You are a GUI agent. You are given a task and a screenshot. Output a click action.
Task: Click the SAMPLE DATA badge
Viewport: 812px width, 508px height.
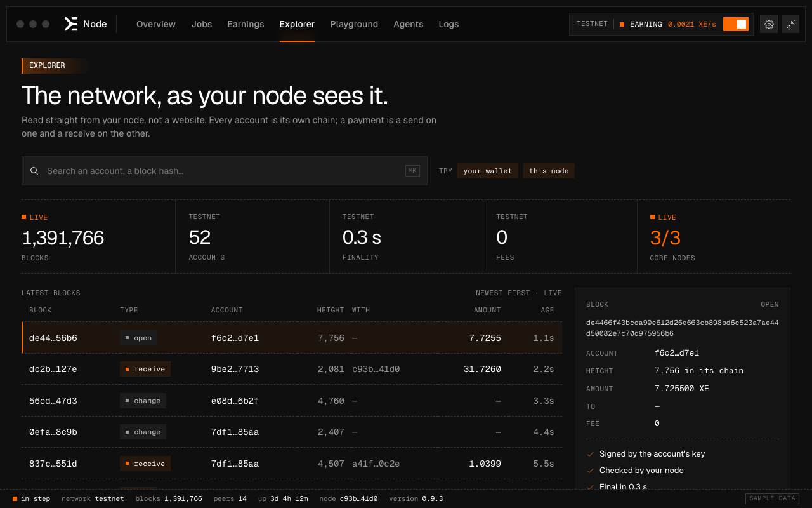(x=771, y=498)
